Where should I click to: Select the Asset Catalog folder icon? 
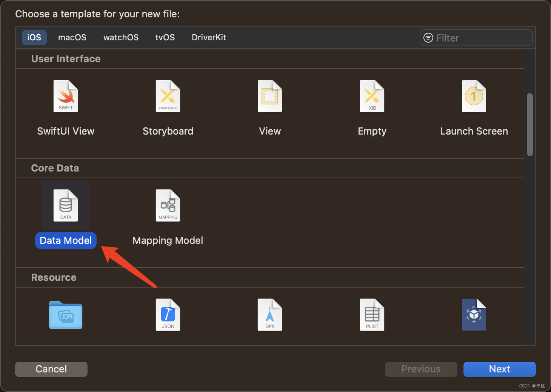[x=66, y=315]
